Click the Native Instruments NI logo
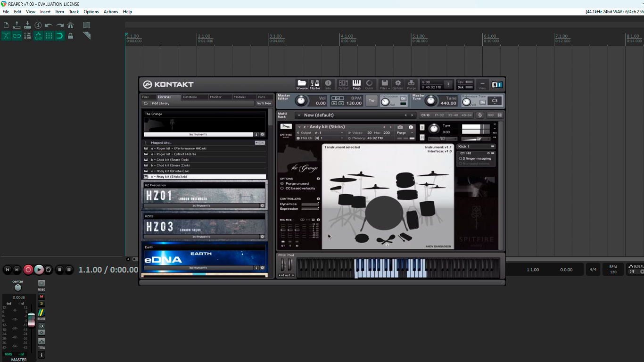 pos(497,85)
